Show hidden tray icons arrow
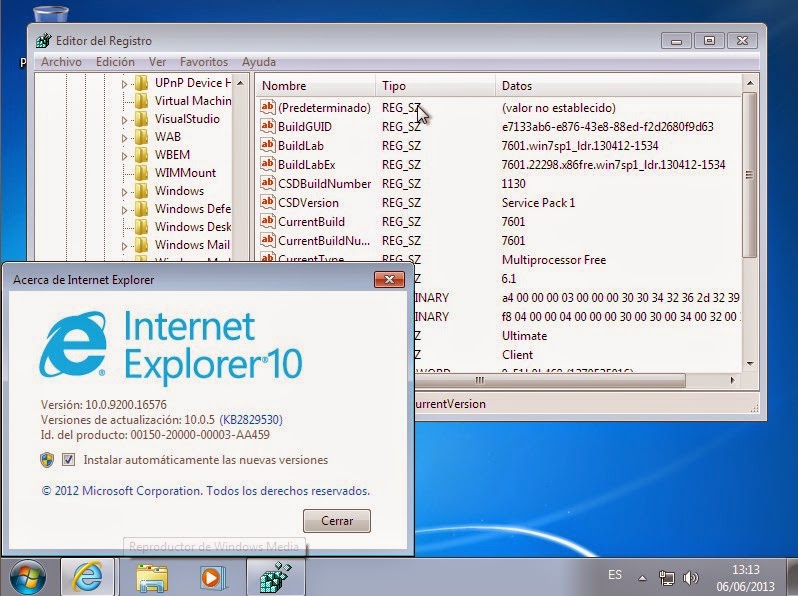The height and width of the screenshot is (596, 798). [x=642, y=578]
